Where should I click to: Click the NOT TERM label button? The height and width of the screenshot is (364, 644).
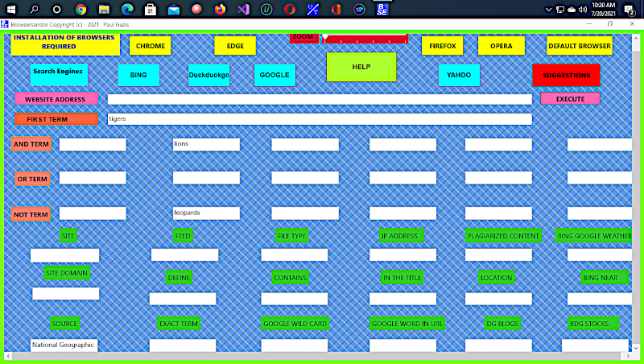(31, 214)
